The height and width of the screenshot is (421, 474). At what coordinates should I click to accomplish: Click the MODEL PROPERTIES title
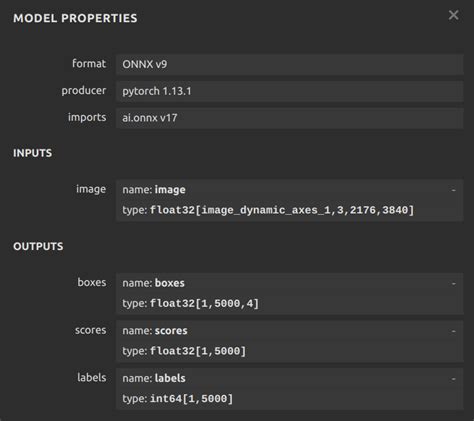75,18
